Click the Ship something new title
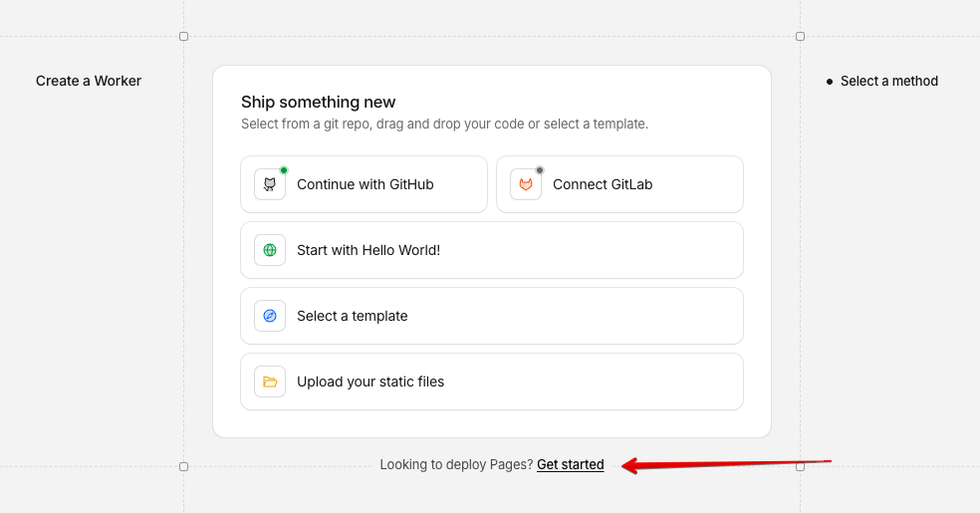 pyautogui.click(x=318, y=102)
